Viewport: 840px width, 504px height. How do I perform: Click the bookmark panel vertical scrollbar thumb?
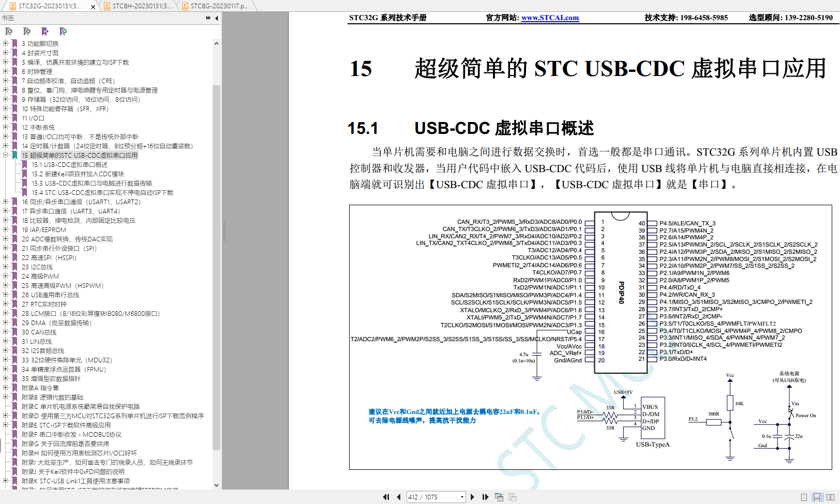click(216, 267)
